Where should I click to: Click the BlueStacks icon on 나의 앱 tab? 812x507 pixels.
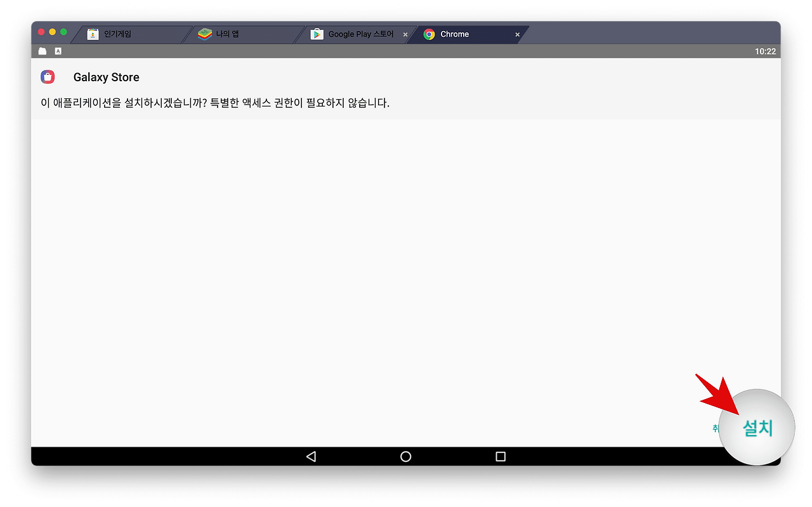click(204, 34)
